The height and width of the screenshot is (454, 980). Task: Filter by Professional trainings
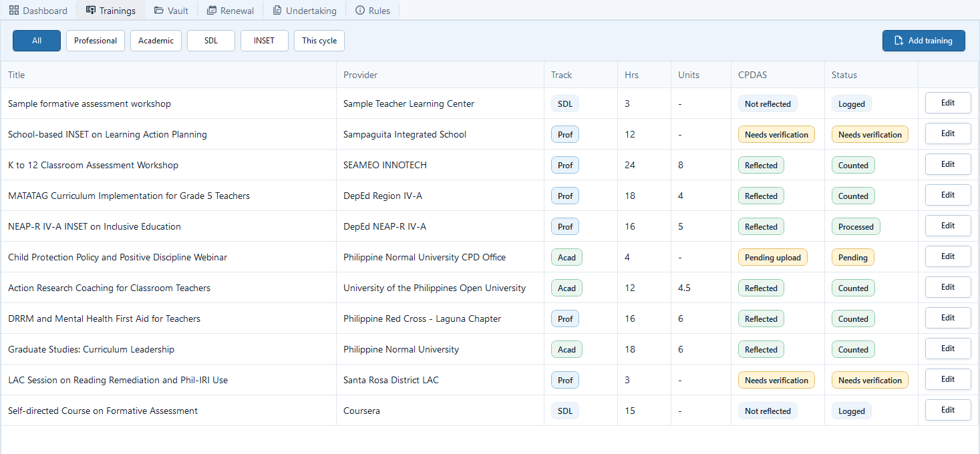[96, 41]
